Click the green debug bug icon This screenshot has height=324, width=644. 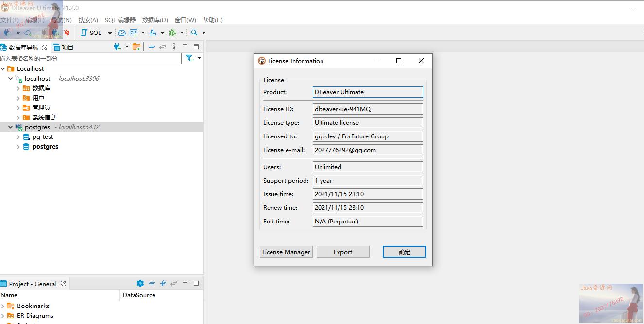tap(172, 33)
